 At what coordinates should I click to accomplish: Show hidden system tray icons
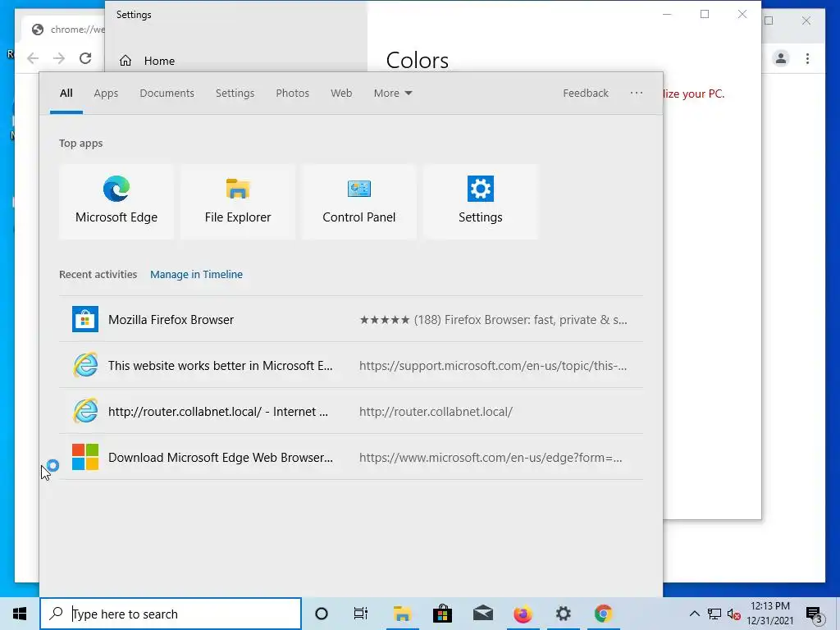pyautogui.click(x=694, y=614)
